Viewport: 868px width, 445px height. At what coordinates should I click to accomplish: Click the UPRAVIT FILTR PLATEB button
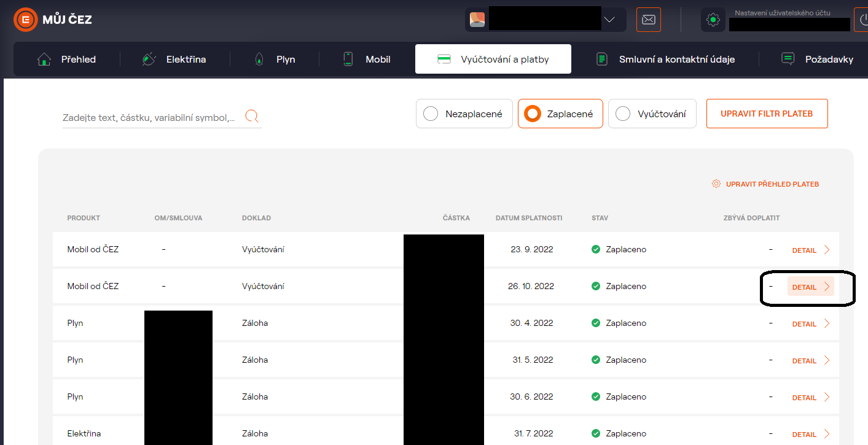(767, 114)
